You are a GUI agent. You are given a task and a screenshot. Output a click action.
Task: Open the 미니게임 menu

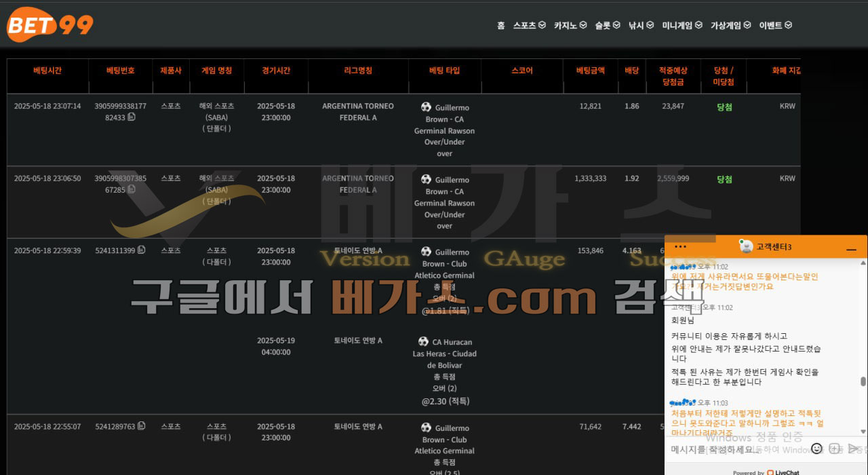(x=682, y=25)
